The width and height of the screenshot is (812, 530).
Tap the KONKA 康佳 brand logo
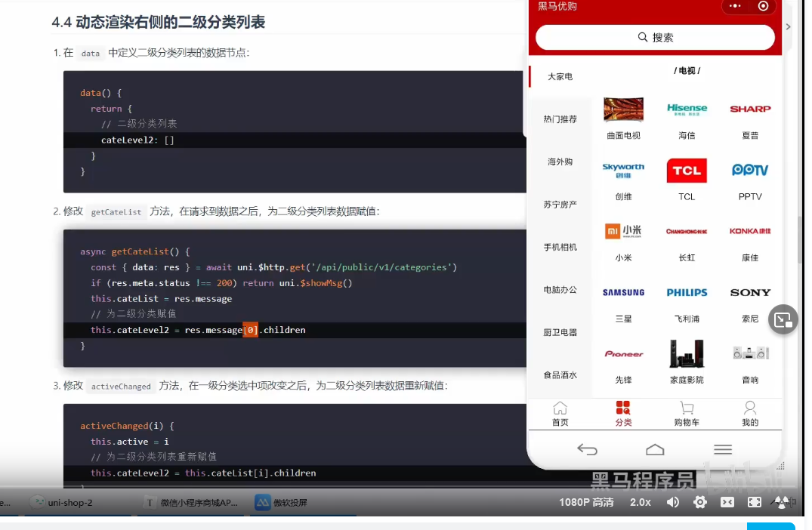pyautogui.click(x=750, y=231)
